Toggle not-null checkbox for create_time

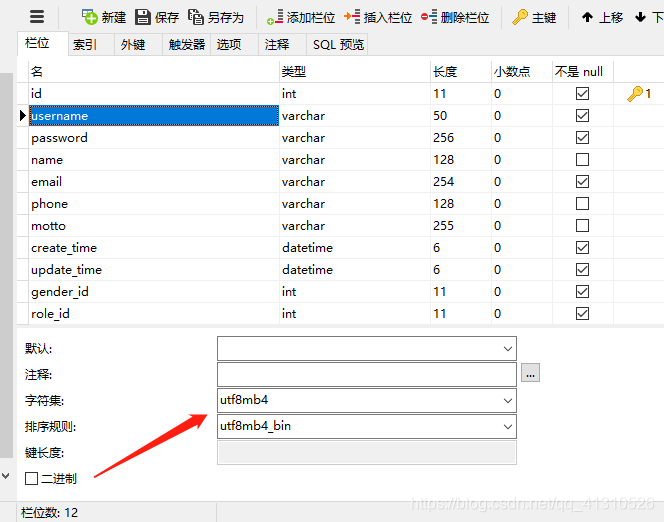coord(582,248)
